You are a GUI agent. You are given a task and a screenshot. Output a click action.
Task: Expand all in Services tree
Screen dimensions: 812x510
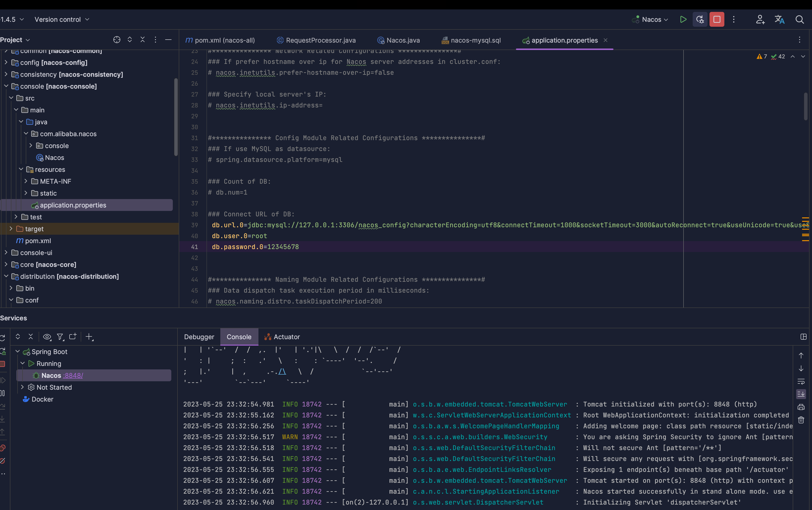click(x=18, y=337)
